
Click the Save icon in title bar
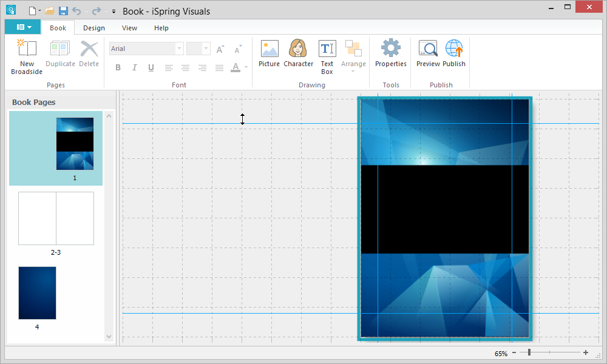pos(63,11)
